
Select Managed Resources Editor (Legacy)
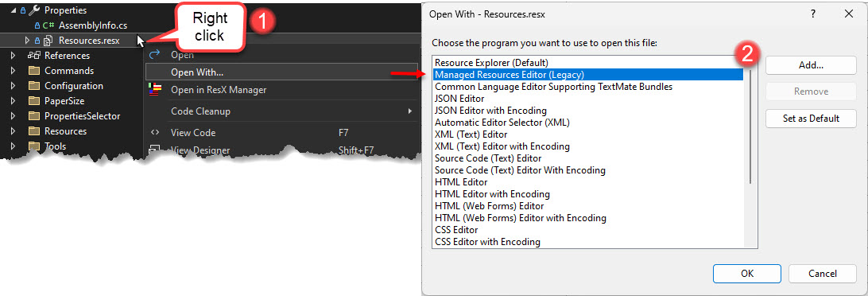tap(588, 74)
